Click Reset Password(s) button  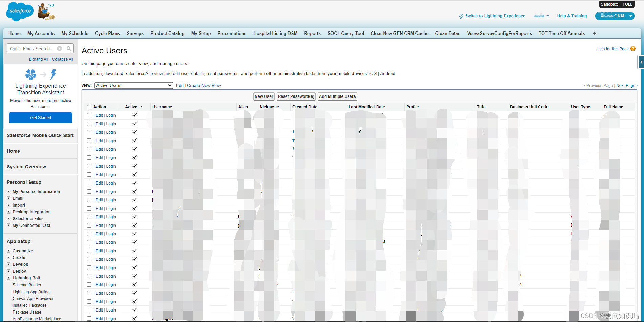[296, 96]
